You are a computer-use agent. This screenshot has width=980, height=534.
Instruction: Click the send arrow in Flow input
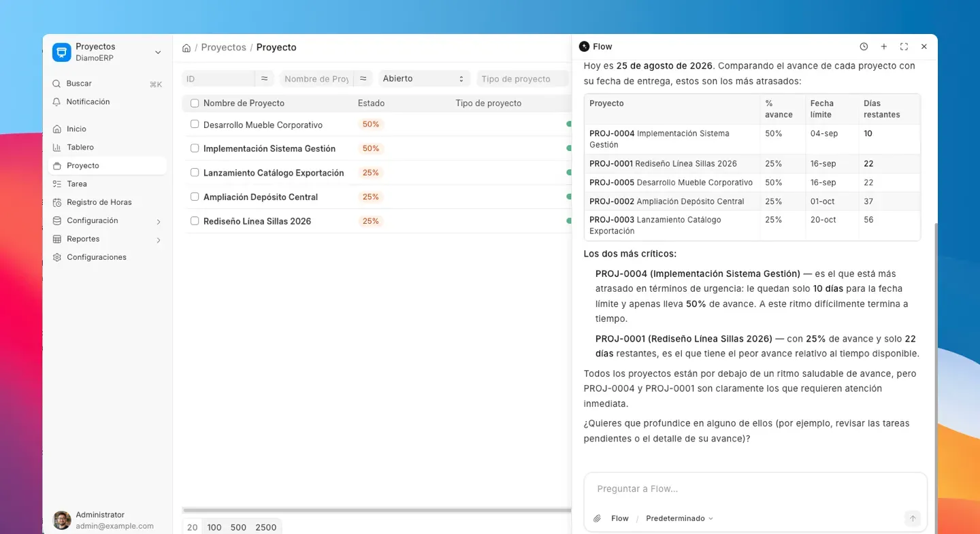pyautogui.click(x=913, y=518)
